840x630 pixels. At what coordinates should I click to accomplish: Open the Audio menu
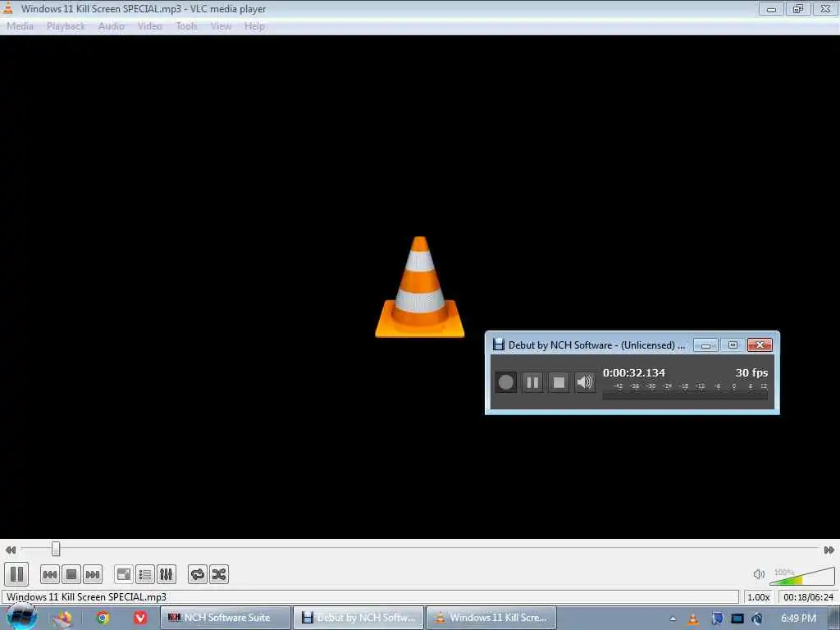(112, 26)
